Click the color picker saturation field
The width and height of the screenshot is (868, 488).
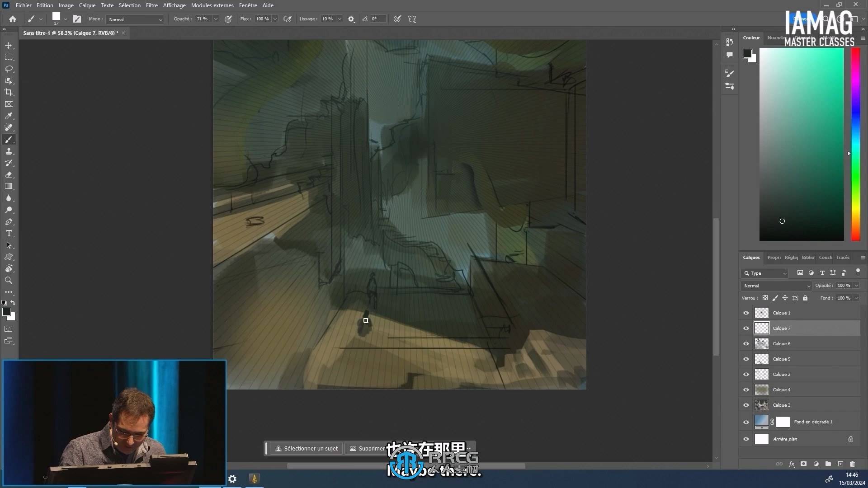(802, 145)
